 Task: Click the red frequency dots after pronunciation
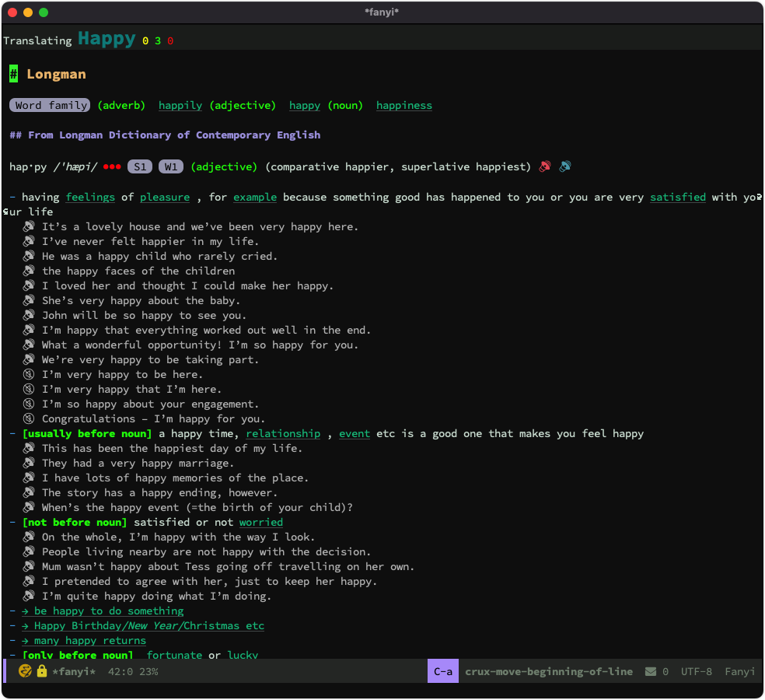coord(112,167)
